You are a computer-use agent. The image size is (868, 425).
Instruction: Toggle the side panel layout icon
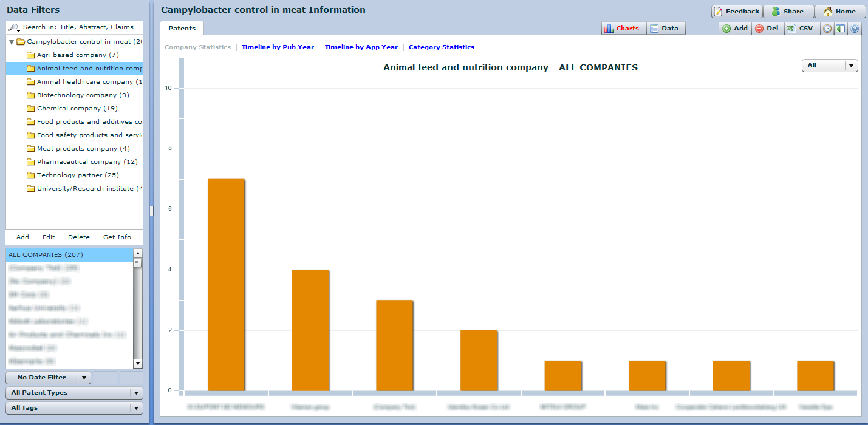pos(840,29)
